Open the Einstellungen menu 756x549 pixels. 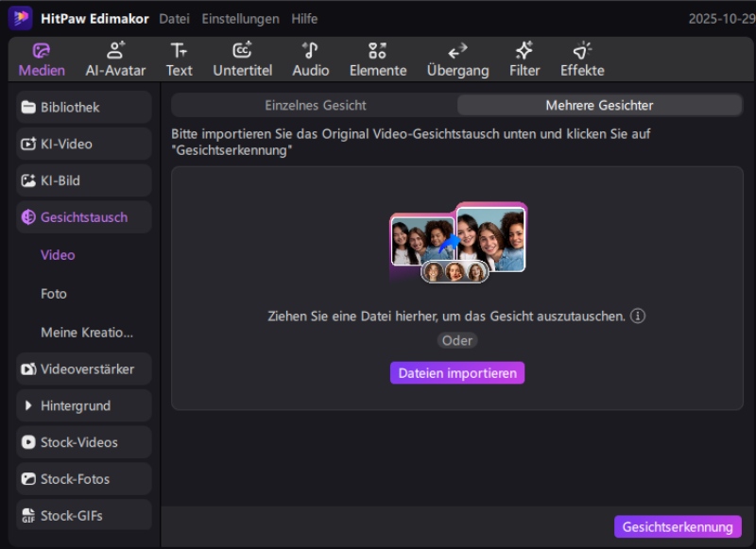tap(240, 19)
